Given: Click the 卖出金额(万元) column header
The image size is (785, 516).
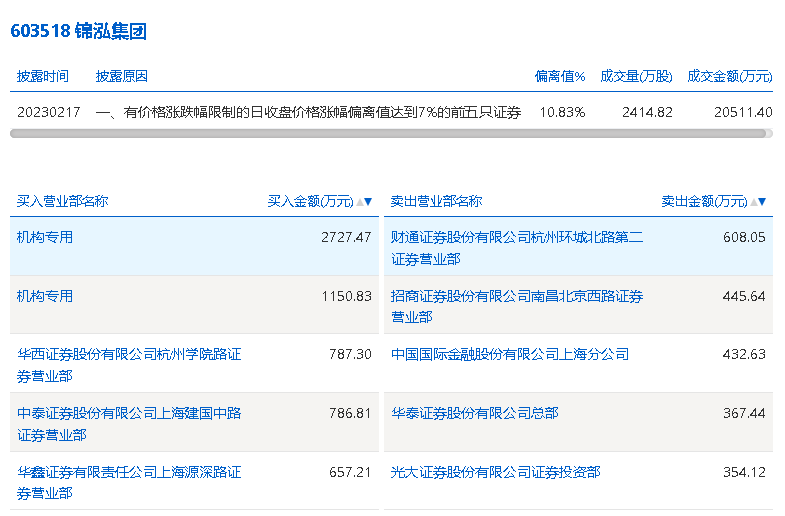Looking at the screenshot, I should (703, 201).
